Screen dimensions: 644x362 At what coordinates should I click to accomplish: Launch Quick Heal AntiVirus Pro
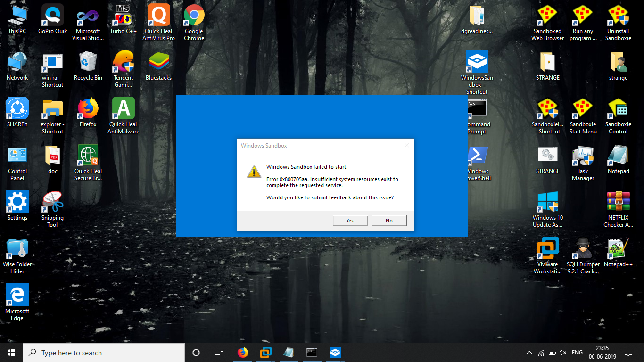[159, 24]
